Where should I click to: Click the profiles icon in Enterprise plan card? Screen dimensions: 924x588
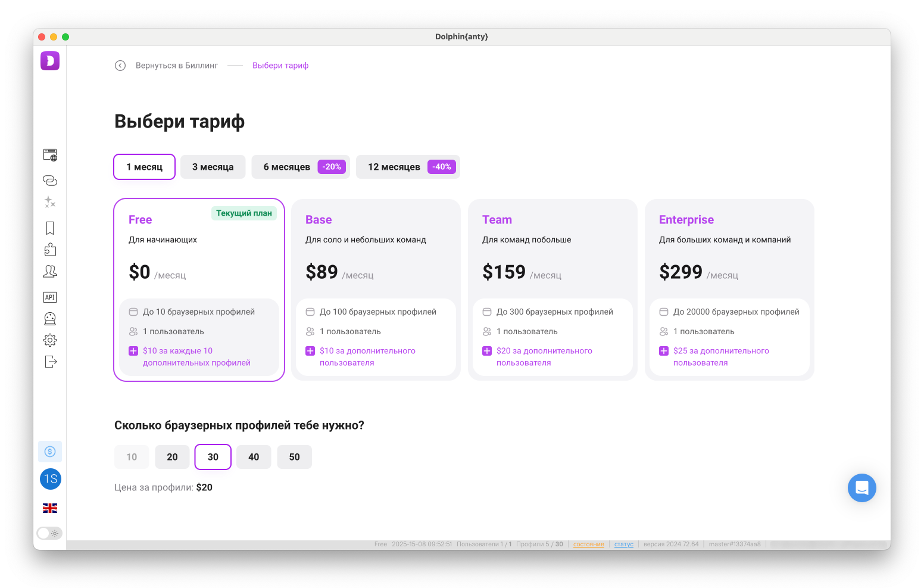tap(664, 312)
